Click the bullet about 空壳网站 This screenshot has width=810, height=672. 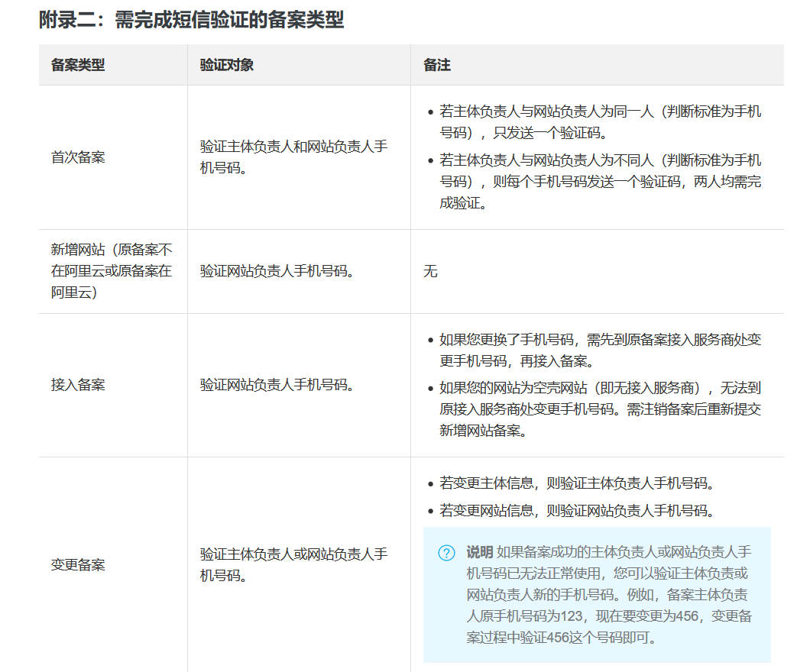(600, 409)
